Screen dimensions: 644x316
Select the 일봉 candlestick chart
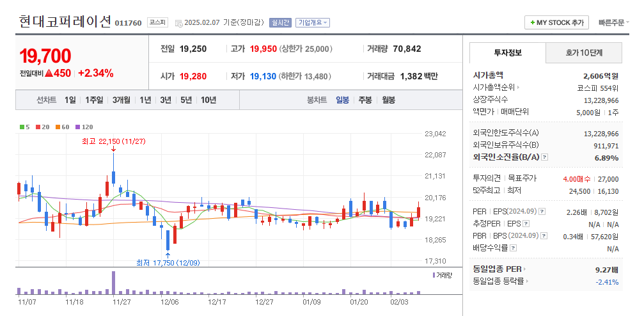point(343,100)
